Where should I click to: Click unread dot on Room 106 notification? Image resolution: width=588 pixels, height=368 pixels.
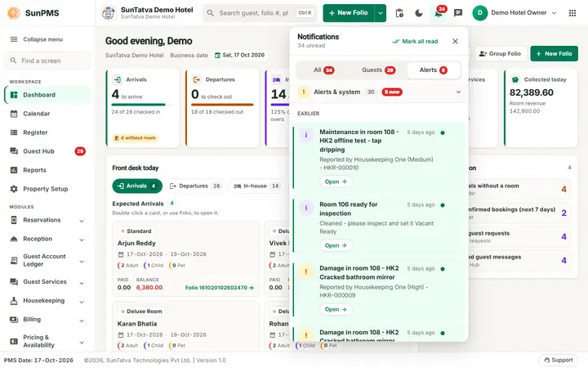pyautogui.click(x=443, y=205)
